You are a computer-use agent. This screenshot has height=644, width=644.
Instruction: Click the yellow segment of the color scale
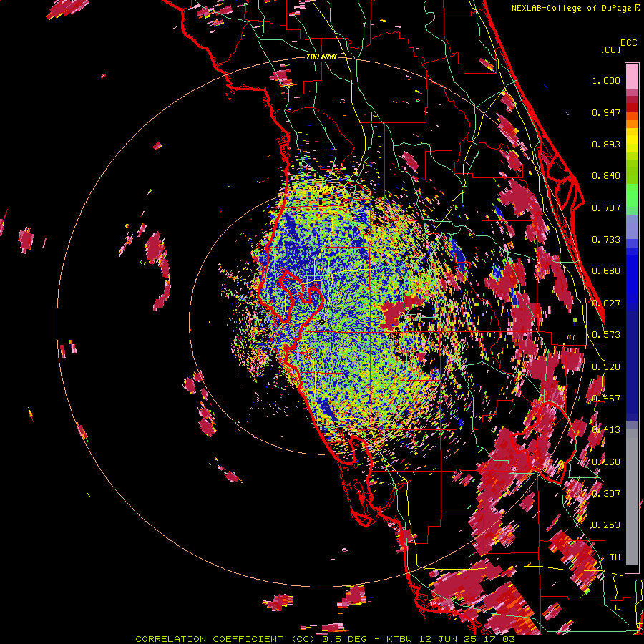632,140
